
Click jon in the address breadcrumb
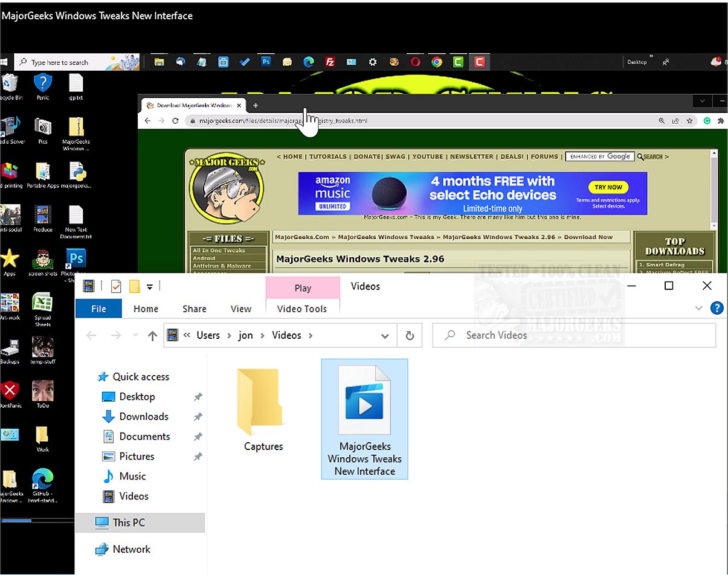pos(246,335)
